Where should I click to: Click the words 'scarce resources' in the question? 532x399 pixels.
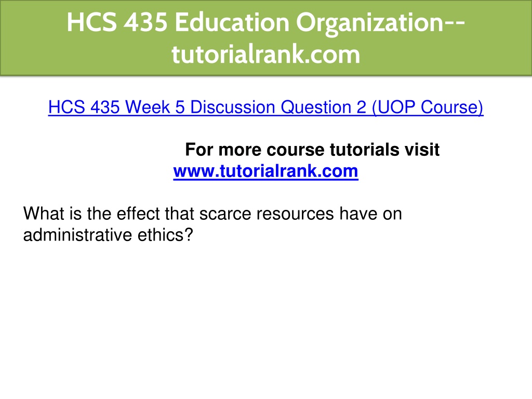coord(267,214)
